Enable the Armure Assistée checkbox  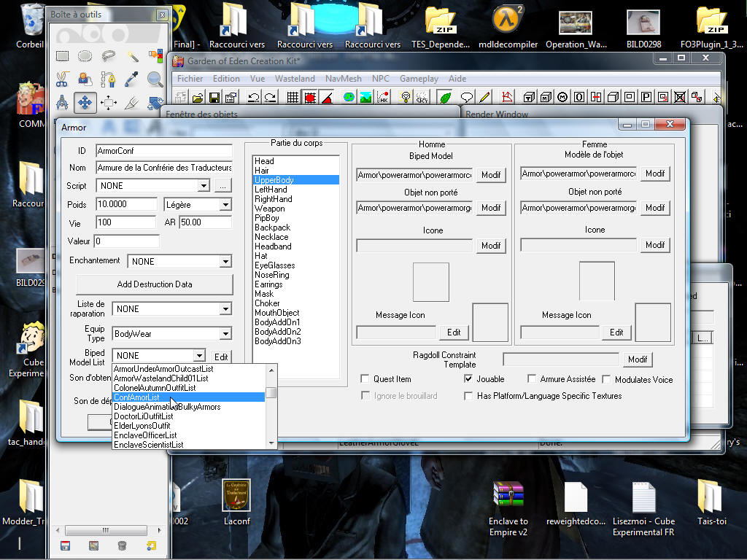point(532,379)
